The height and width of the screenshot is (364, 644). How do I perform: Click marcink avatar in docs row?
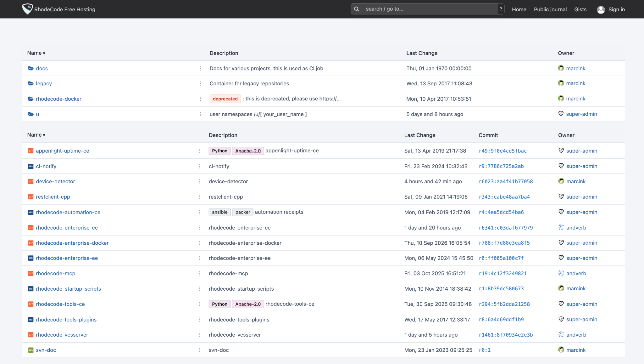click(x=561, y=68)
